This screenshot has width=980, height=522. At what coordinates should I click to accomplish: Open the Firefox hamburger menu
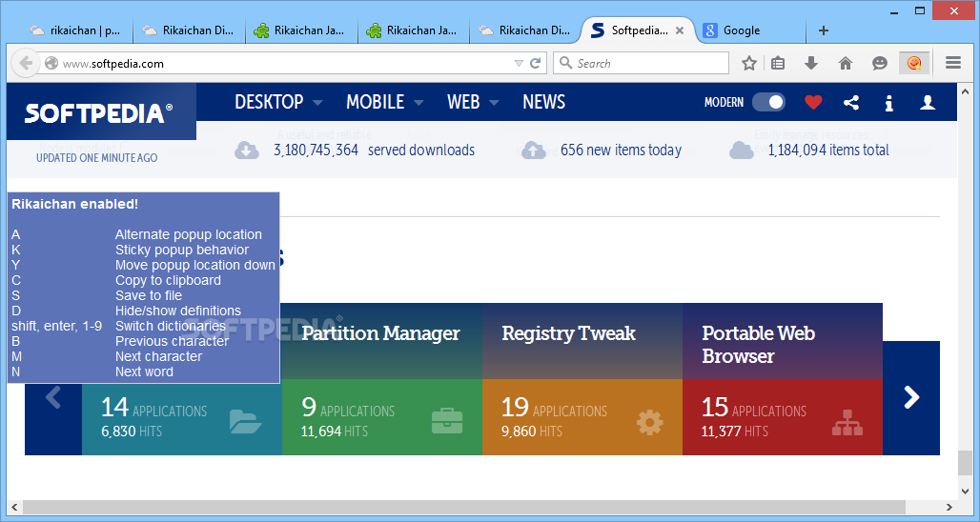click(x=953, y=63)
